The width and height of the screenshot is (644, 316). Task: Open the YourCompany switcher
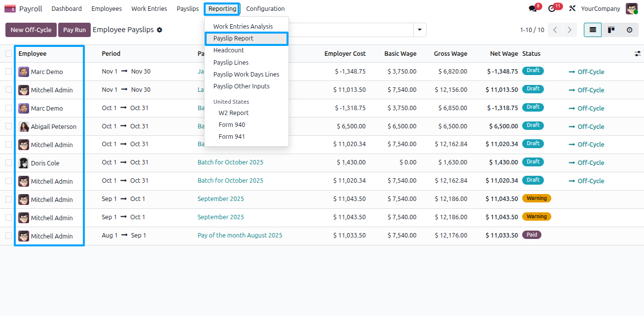pyautogui.click(x=601, y=8)
